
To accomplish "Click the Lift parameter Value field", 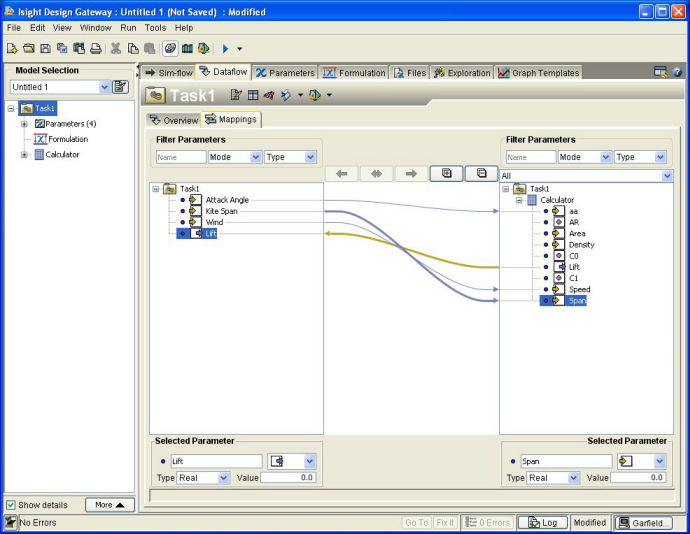I will [x=289, y=478].
